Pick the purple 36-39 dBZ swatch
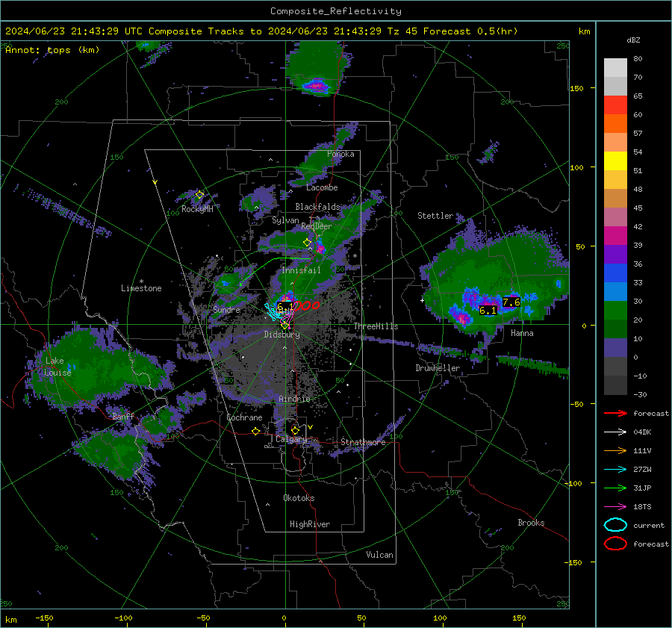This screenshot has width=672, height=628. point(615,254)
